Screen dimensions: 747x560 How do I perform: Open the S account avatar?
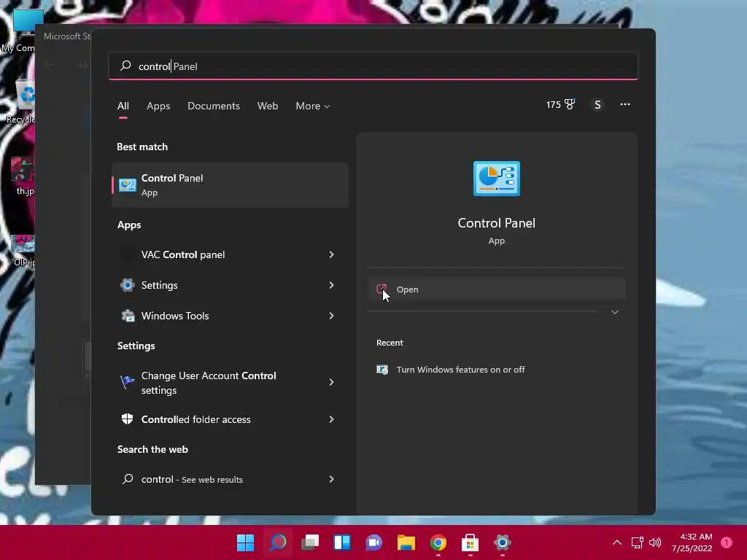pos(597,105)
